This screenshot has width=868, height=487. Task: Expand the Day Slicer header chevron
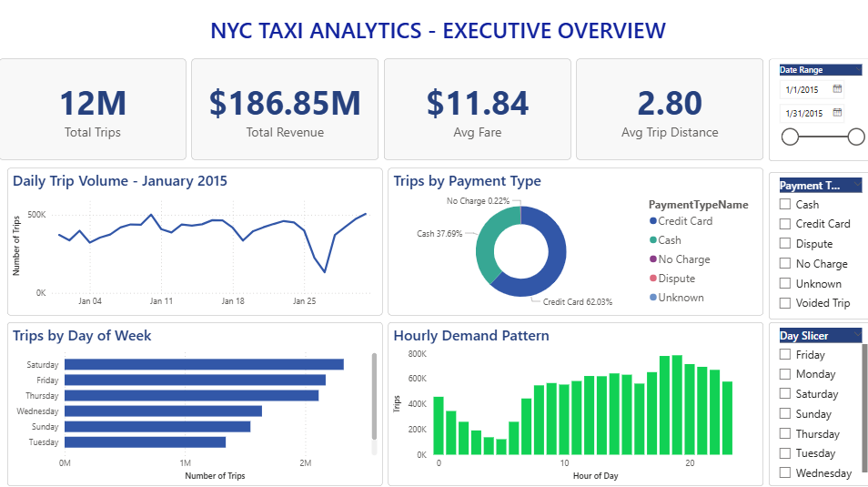tap(858, 335)
